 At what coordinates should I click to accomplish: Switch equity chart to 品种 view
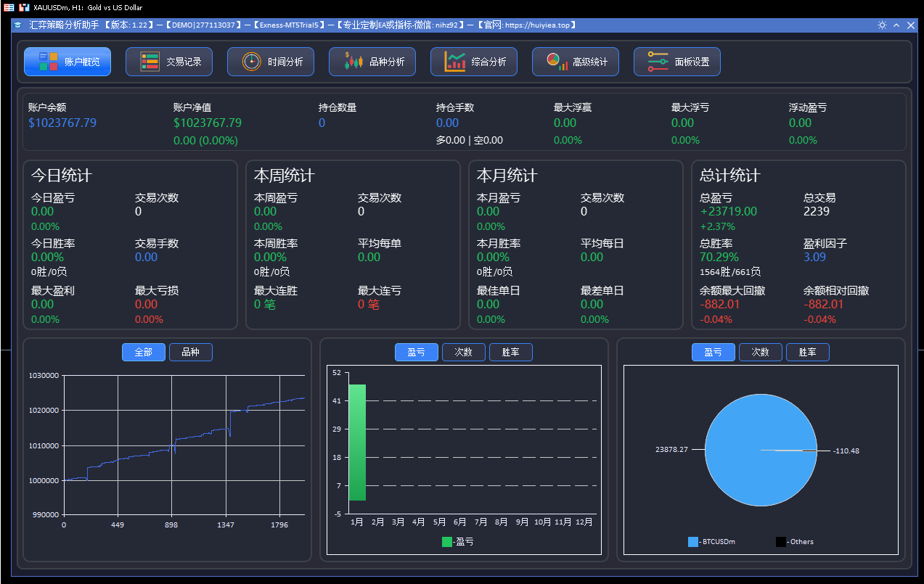click(x=190, y=352)
